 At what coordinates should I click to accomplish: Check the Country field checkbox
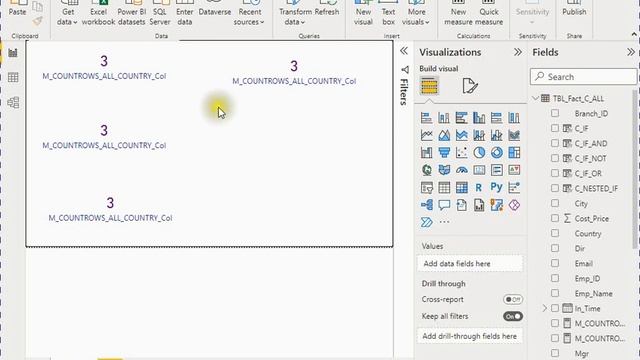555,233
